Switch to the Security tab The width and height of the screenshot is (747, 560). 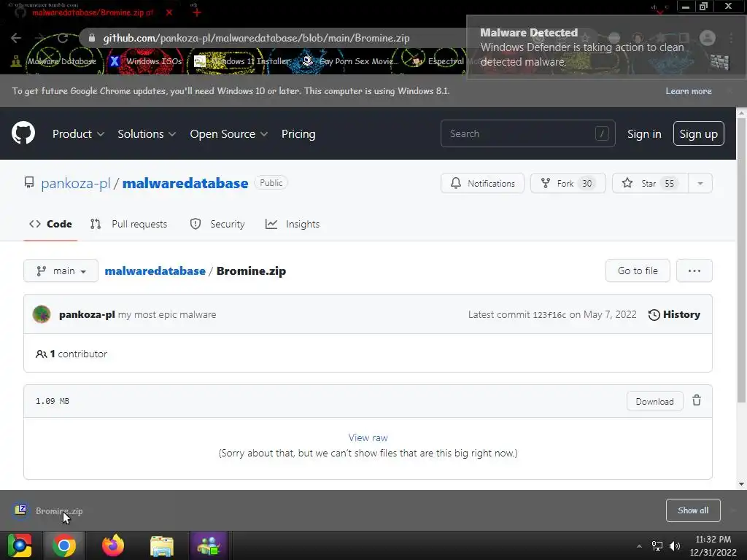pos(217,224)
